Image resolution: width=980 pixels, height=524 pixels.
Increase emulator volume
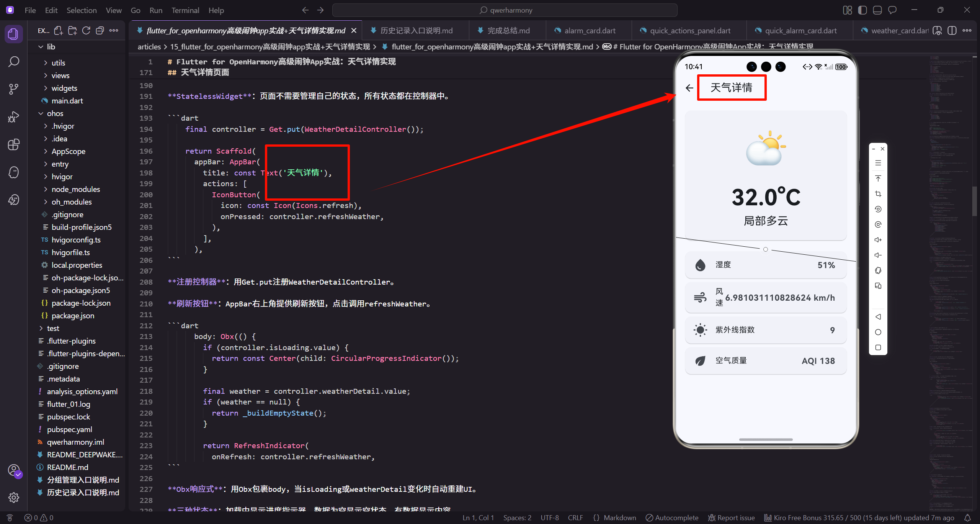click(x=878, y=240)
